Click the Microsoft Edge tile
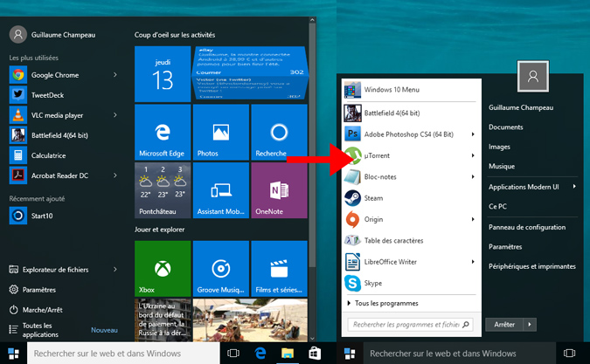This screenshot has height=364, width=590. (162, 131)
